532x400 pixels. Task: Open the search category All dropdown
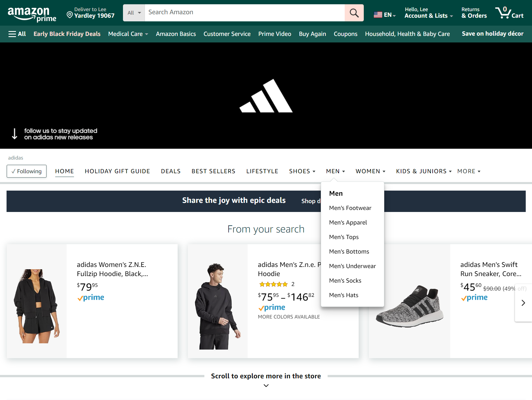click(134, 13)
